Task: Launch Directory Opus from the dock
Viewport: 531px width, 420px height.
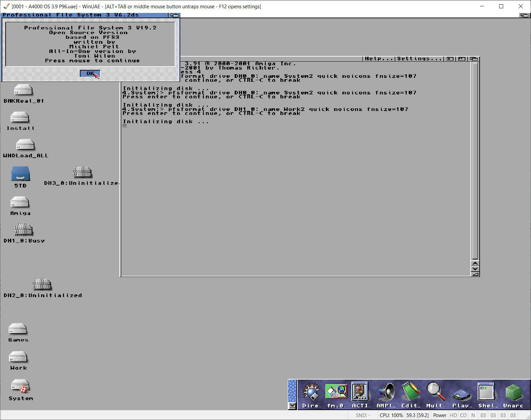Action: point(311,394)
